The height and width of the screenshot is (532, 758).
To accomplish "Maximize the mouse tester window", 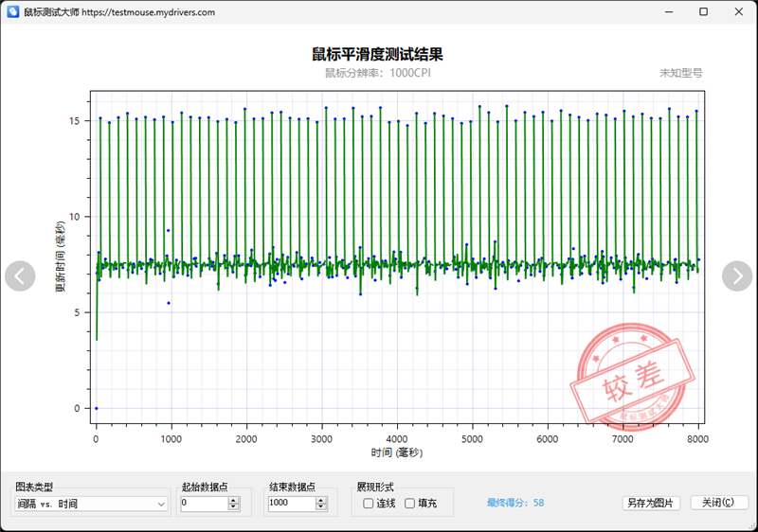I will (x=703, y=12).
